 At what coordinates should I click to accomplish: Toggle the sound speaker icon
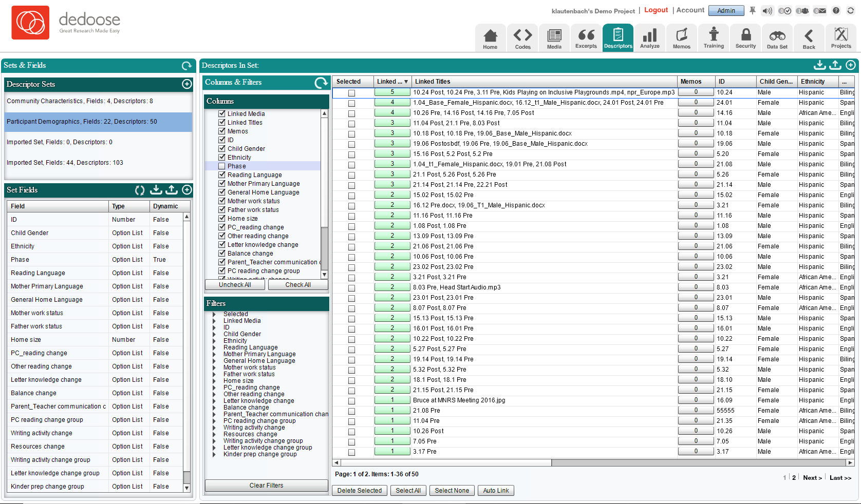point(768,11)
